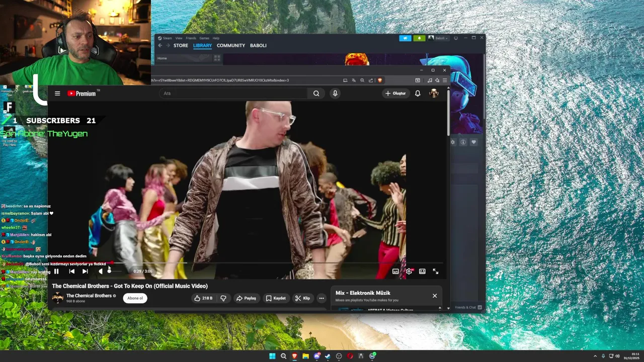Enter fullscreen video mode
The height and width of the screenshot is (362, 644).
pyautogui.click(x=436, y=271)
